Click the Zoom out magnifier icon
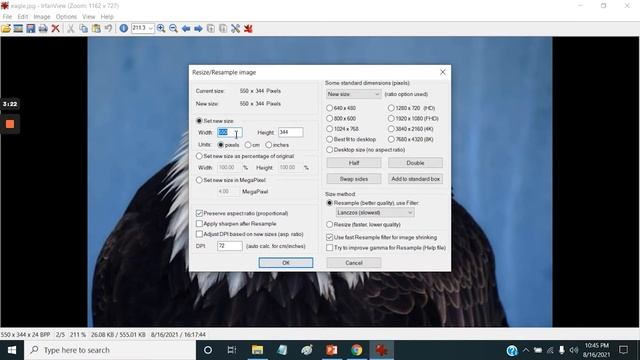The width and height of the screenshot is (640, 360). [x=173, y=29]
